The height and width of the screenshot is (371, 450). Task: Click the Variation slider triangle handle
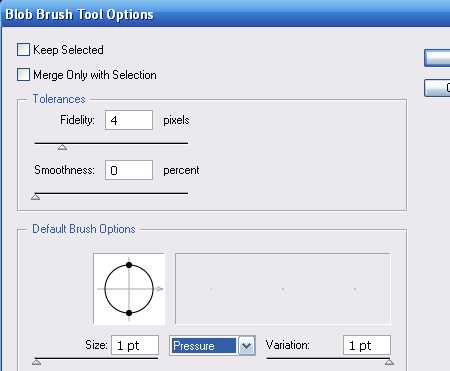click(389, 362)
